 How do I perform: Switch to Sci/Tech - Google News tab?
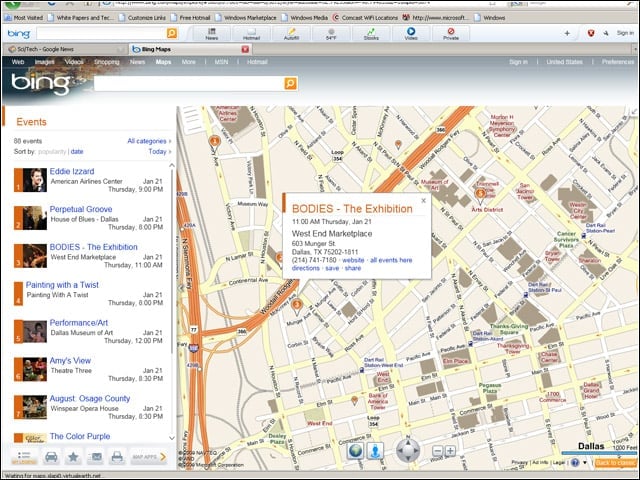64,49
